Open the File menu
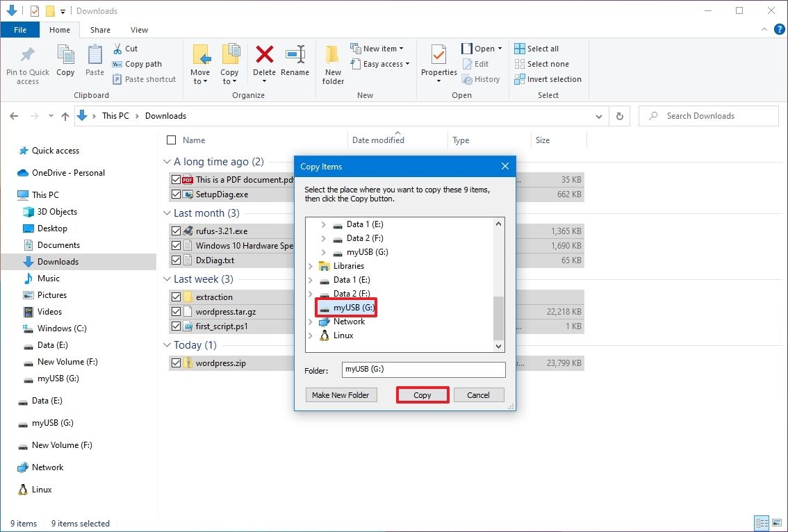This screenshot has height=532, width=788. tap(20, 30)
